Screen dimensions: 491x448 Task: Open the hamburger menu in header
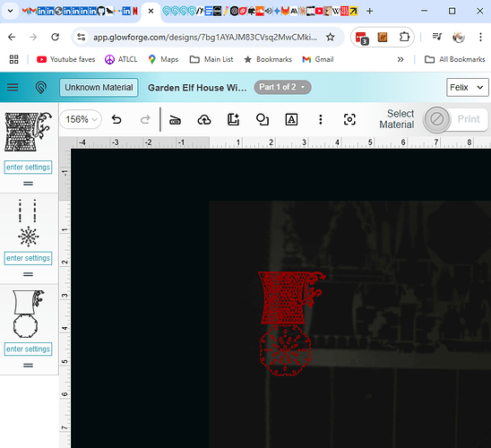[x=13, y=87]
